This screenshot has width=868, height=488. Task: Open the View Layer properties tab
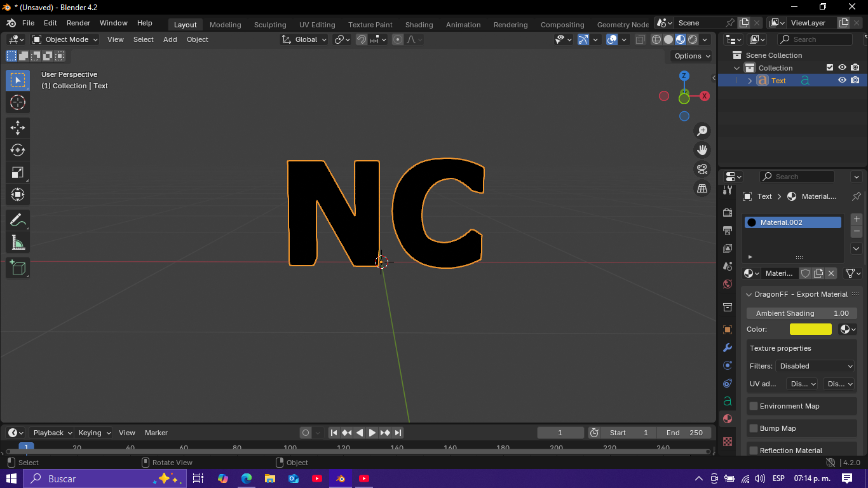click(x=728, y=248)
